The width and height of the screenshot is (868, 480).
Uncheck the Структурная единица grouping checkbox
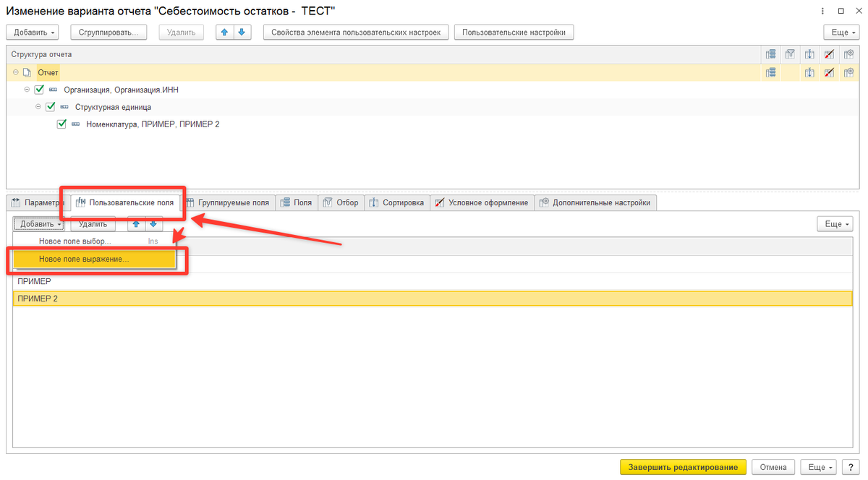51,107
